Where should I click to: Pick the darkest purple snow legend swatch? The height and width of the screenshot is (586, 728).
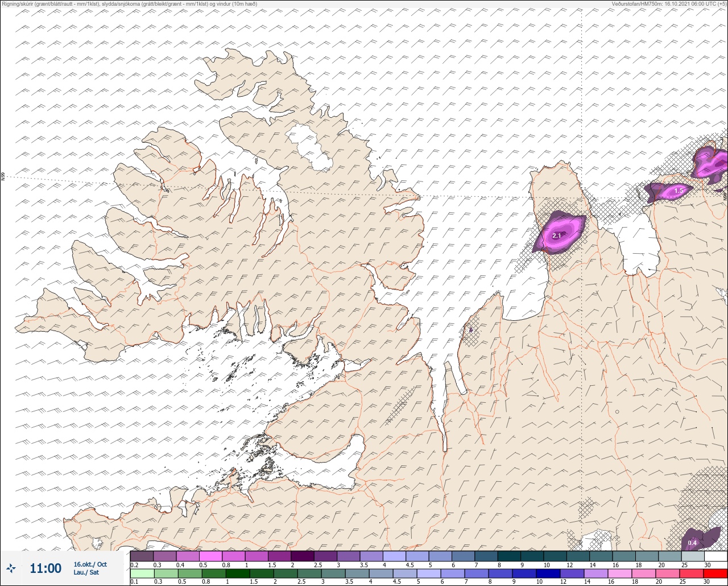[x=303, y=556]
